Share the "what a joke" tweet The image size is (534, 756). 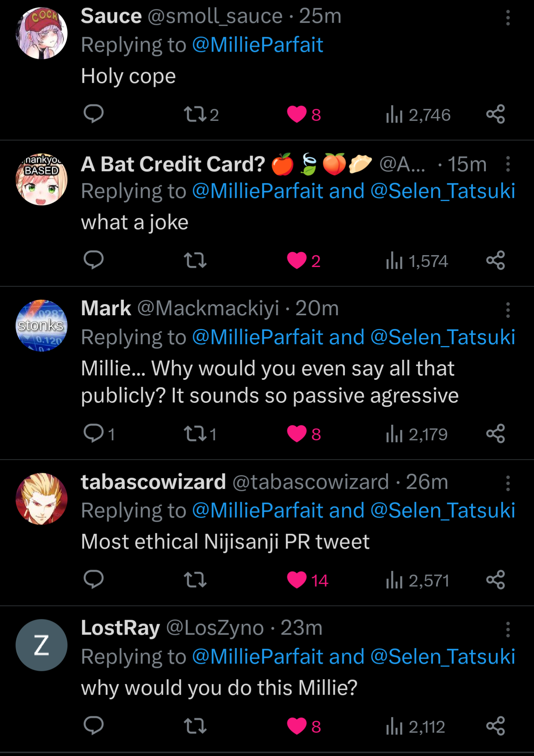495,260
